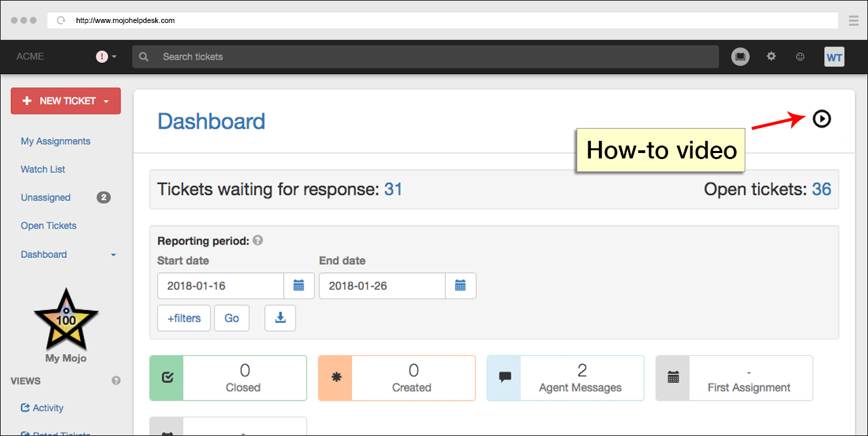This screenshot has height=436, width=868.
Task: Click the 31 tickets waiting link
Action: 393,190
